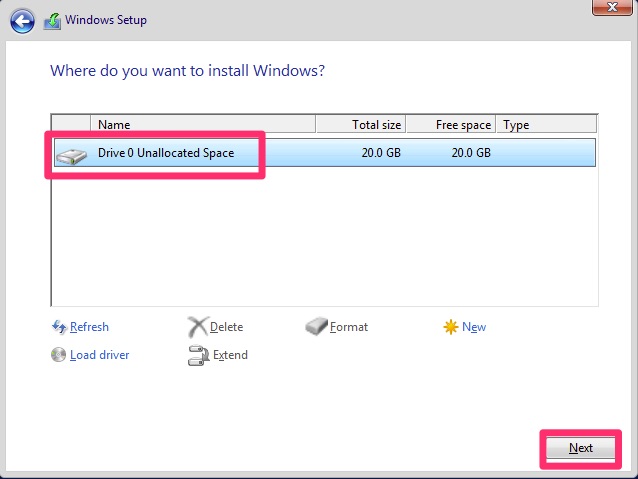
Task: Click the Format option label
Action: click(349, 327)
